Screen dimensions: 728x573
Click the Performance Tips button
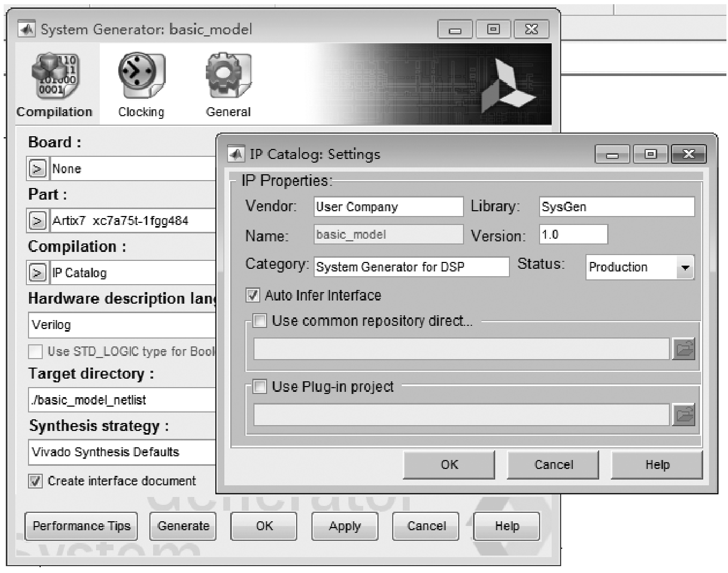coord(81,526)
